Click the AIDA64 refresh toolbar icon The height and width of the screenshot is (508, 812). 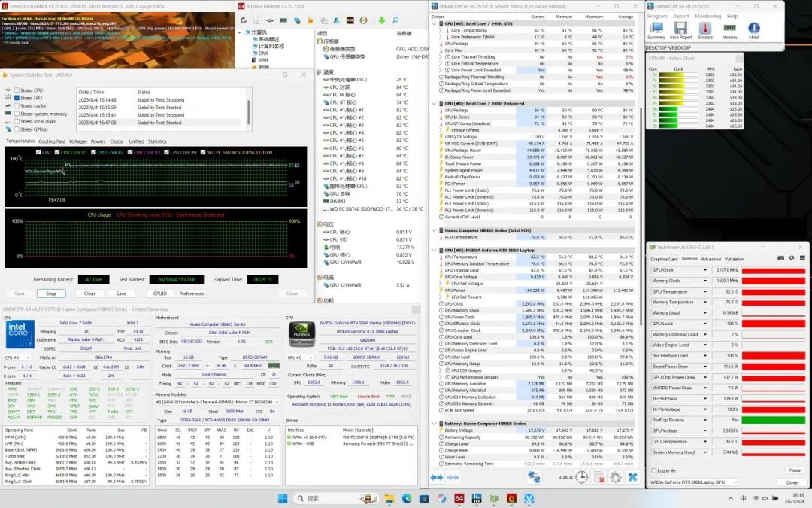(x=244, y=20)
